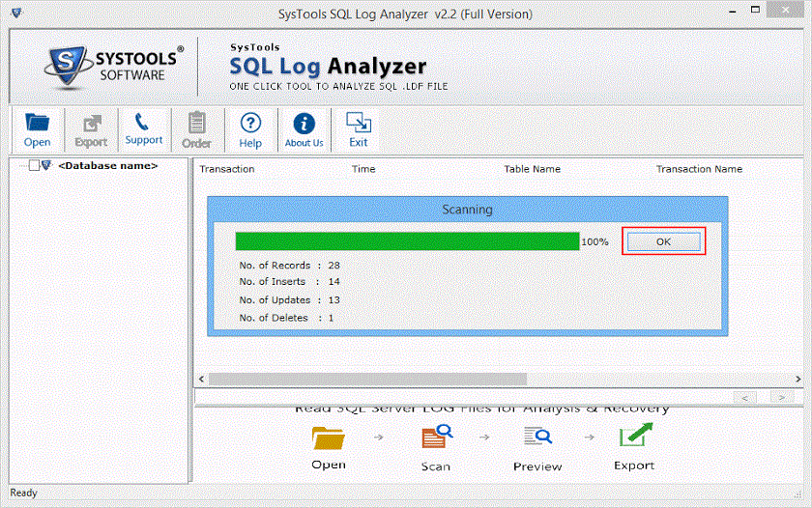Viewport: 812px width, 508px height.
Task: Click the No. of Deletes value 1
Action: 331,318
